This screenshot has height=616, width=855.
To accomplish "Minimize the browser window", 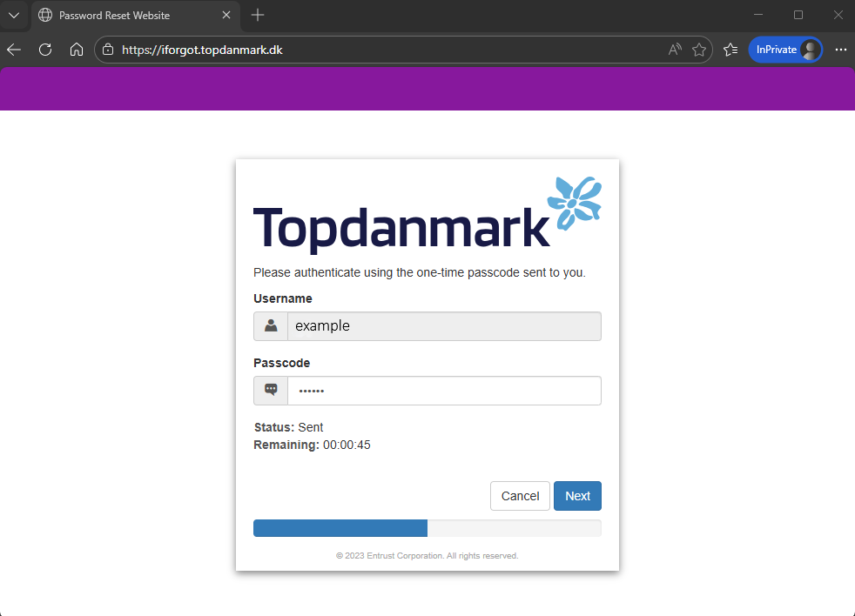I will tap(758, 16).
